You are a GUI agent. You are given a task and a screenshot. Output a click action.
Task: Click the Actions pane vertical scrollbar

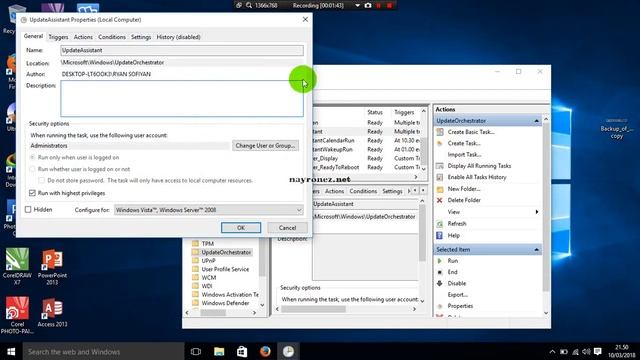546,206
